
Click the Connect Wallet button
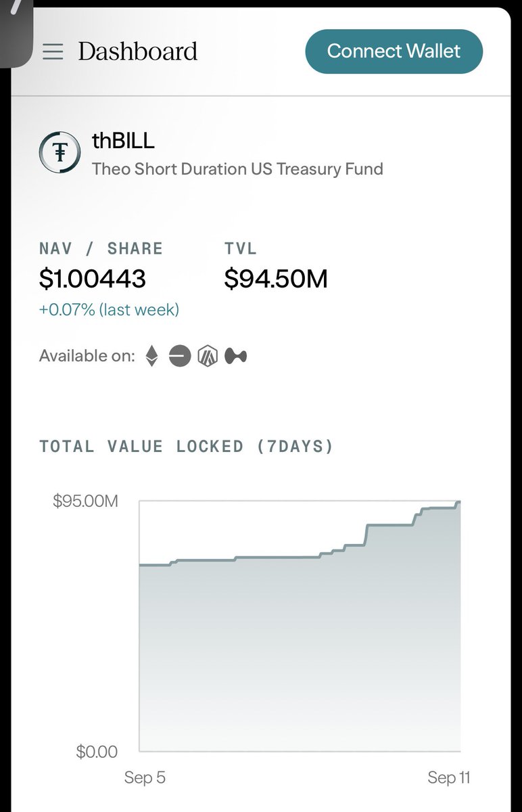[394, 51]
